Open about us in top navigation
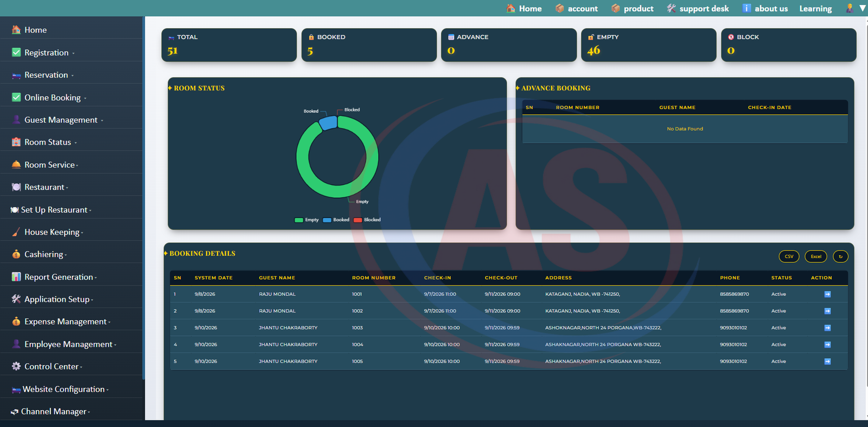The width and height of the screenshot is (868, 427). (x=765, y=9)
